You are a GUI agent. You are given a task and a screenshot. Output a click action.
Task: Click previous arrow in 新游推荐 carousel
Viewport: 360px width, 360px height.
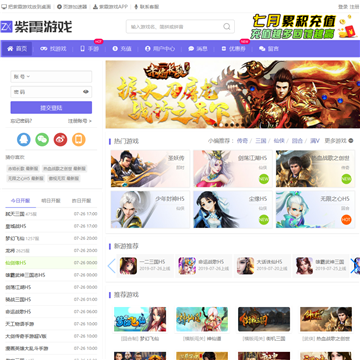click(x=112, y=266)
